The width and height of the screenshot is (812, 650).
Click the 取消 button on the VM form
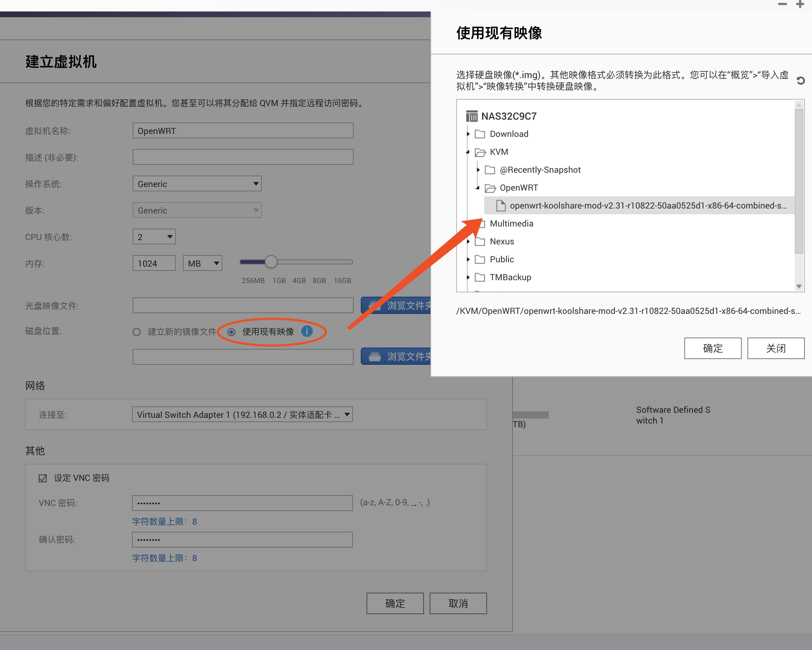click(x=458, y=603)
